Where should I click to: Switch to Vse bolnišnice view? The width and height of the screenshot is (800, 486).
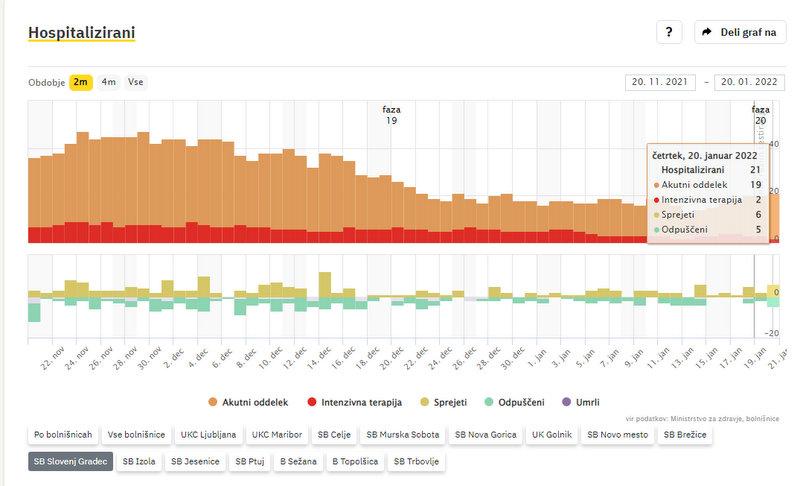tap(136, 435)
